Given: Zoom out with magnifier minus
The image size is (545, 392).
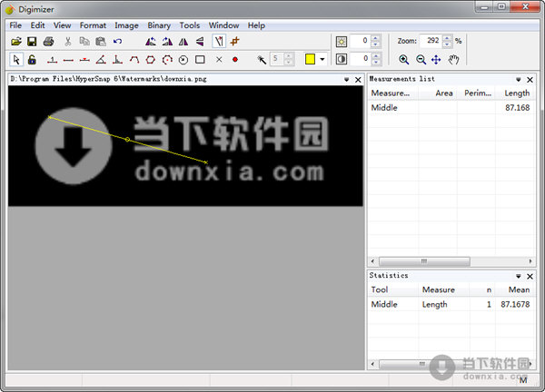Looking at the screenshot, I should coord(421,60).
